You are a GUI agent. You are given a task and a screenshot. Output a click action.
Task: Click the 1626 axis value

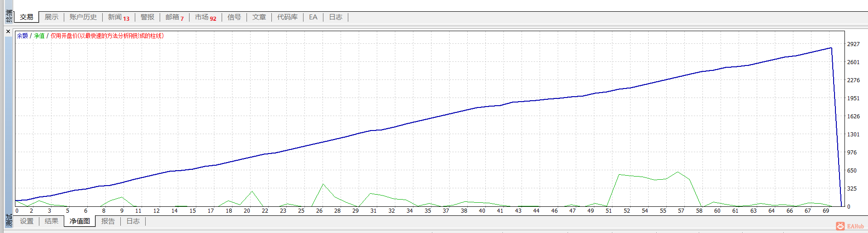[x=853, y=116]
